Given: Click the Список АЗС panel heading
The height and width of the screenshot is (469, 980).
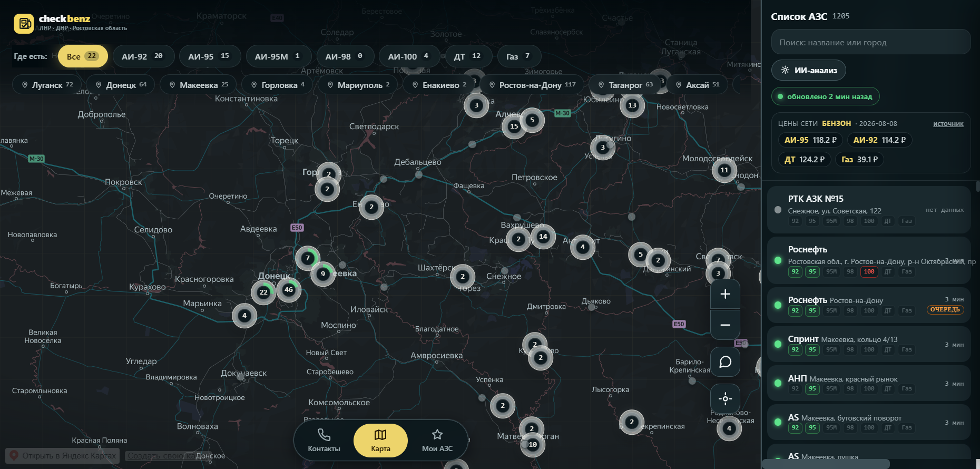Looking at the screenshot, I should tap(799, 17).
